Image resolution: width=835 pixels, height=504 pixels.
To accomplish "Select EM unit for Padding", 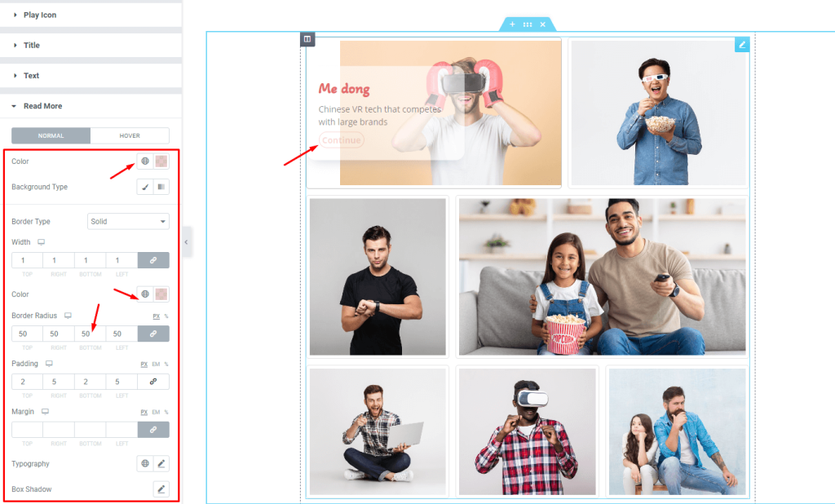I will [156, 365].
